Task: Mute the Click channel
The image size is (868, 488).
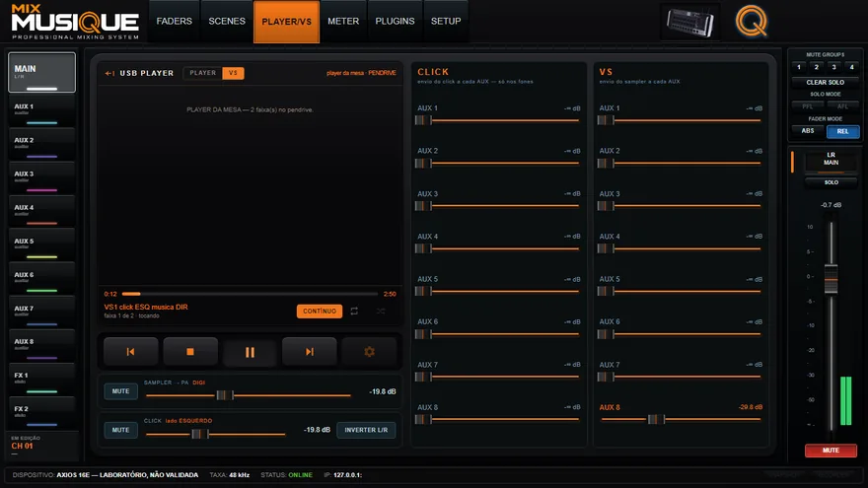Action: coord(120,430)
